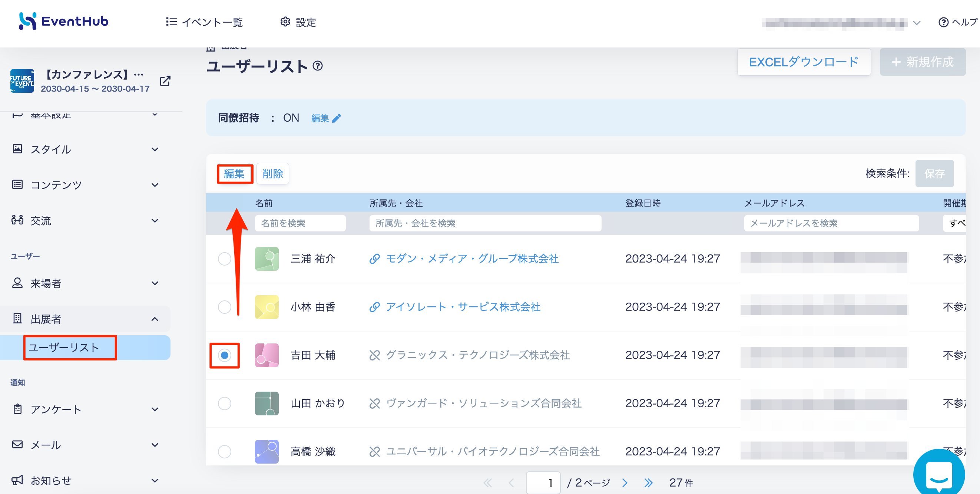
Task: Collapse the 出展者 sidebar section
Action: [85, 319]
